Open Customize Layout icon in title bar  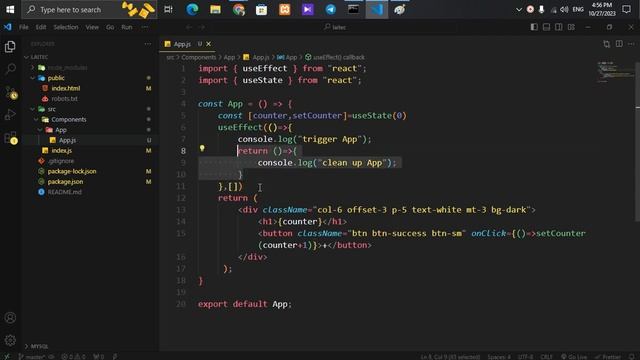point(571,27)
